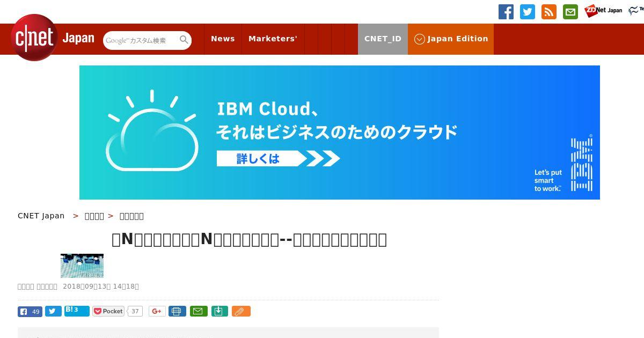Click the article date 2018 09 13
644x338 pixels.
(x=101, y=286)
